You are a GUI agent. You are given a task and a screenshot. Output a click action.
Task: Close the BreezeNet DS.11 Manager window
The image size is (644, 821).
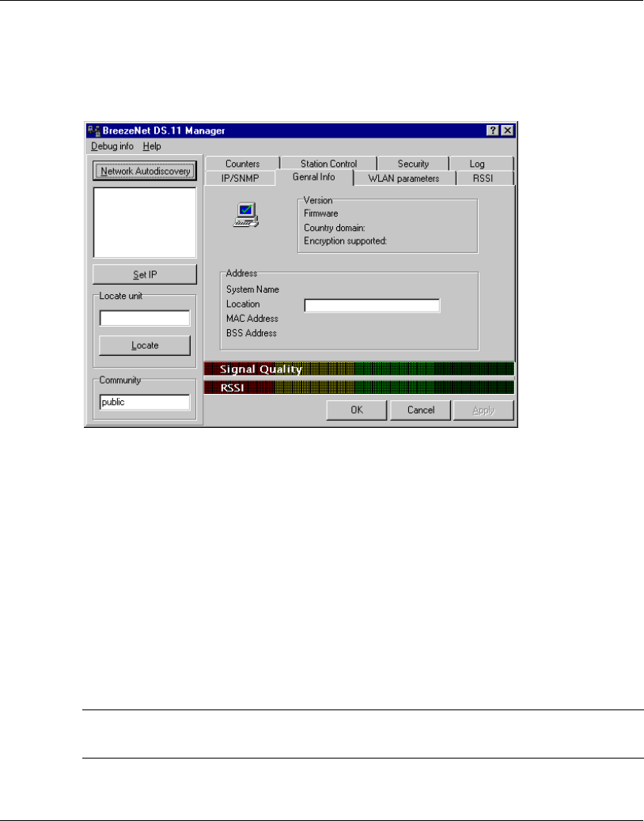coord(507,131)
